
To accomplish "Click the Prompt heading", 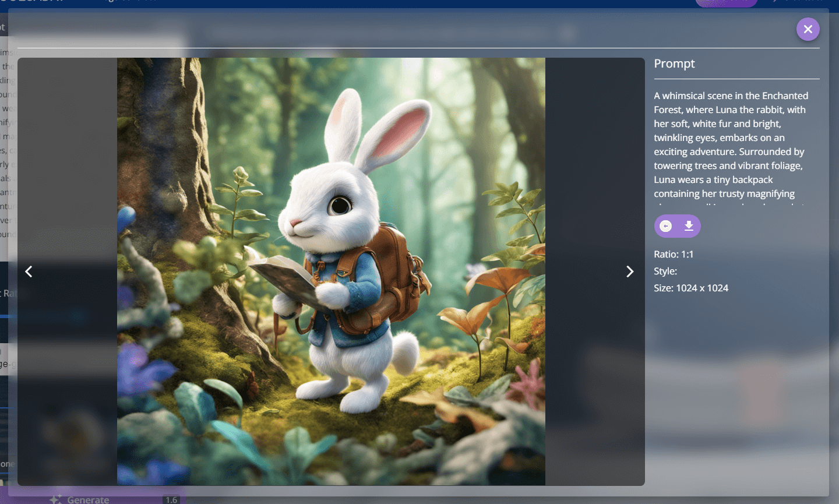I will click(x=674, y=64).
